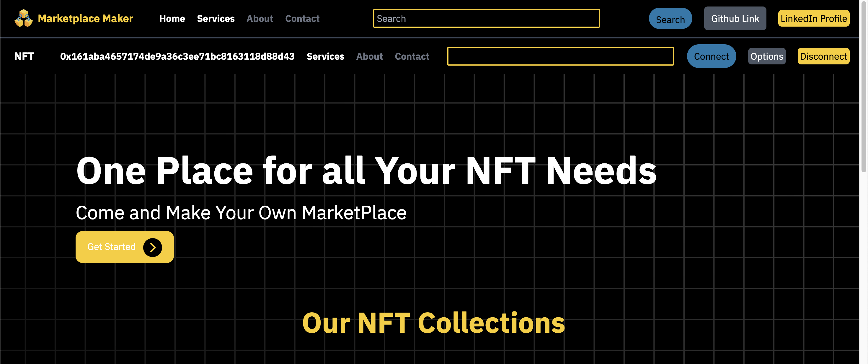868x364 pixels.
Task: Select About in the second navbar
Action: (x=369, y=56)
